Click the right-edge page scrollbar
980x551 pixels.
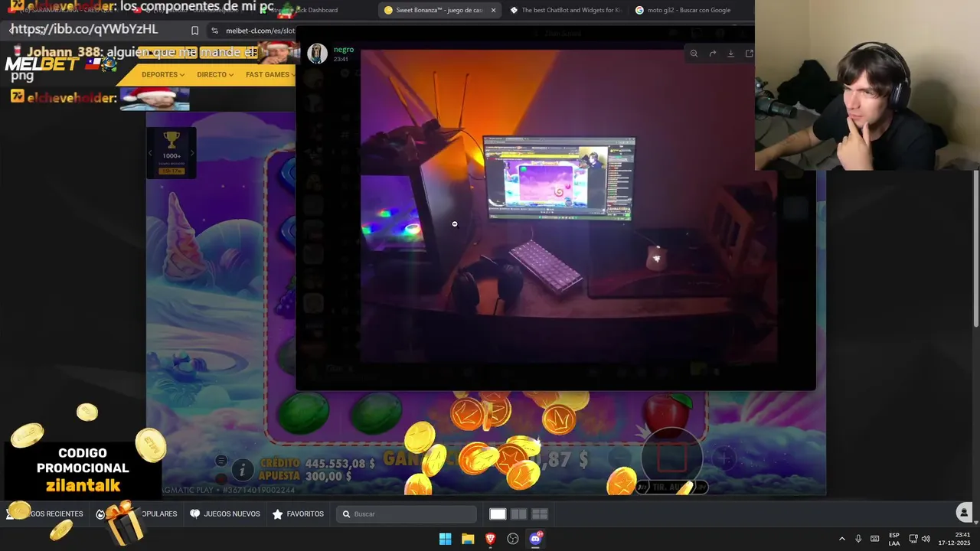point(976,249)
